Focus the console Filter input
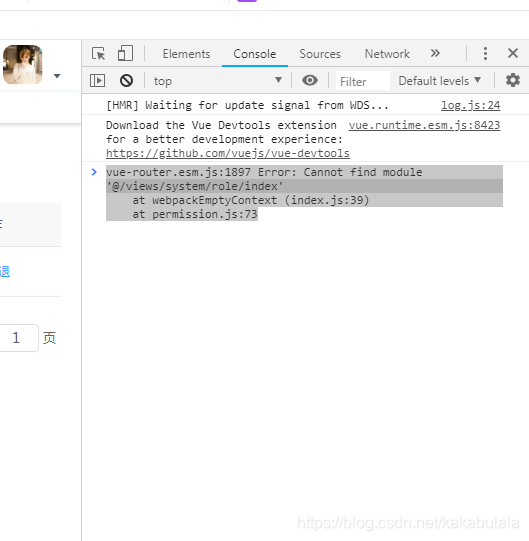This screenshot has width=529, height=541. (x=363, y=81)
